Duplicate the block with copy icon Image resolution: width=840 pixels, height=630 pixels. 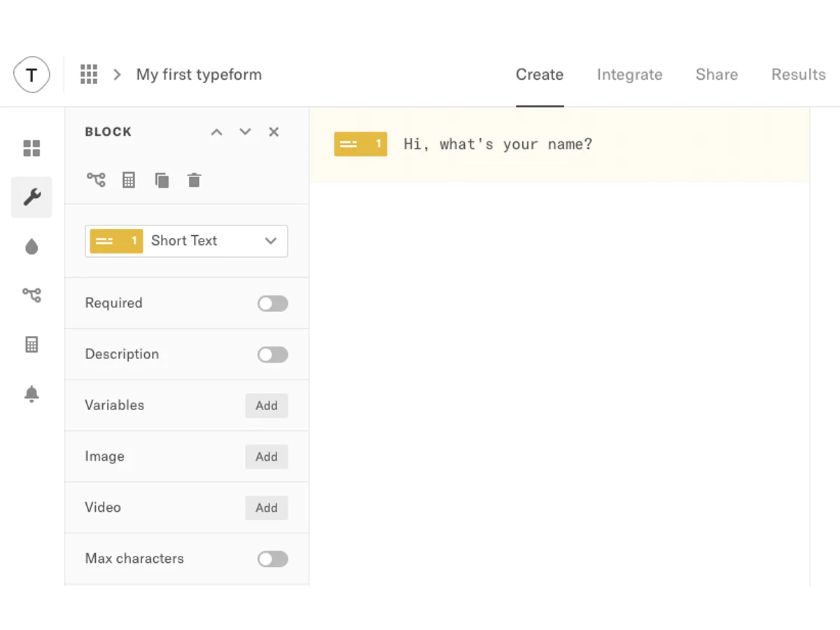point(162,180)
